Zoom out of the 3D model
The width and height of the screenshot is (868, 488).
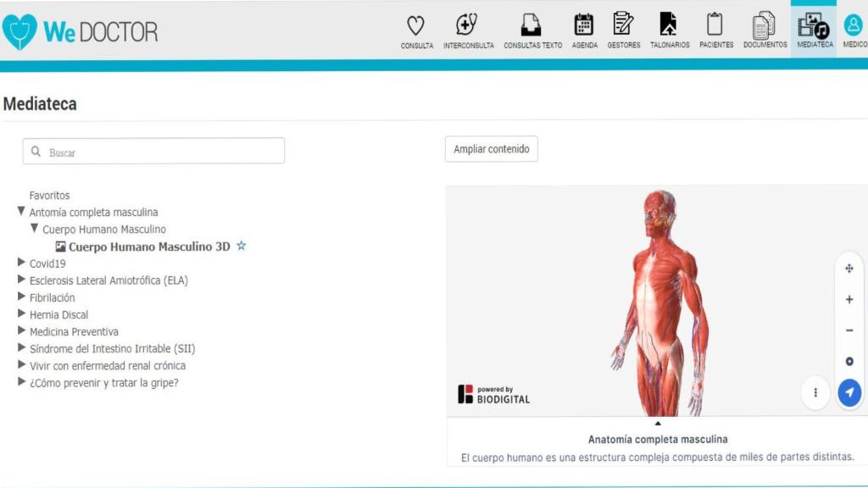pyautogui.click(x=849, y=330)
